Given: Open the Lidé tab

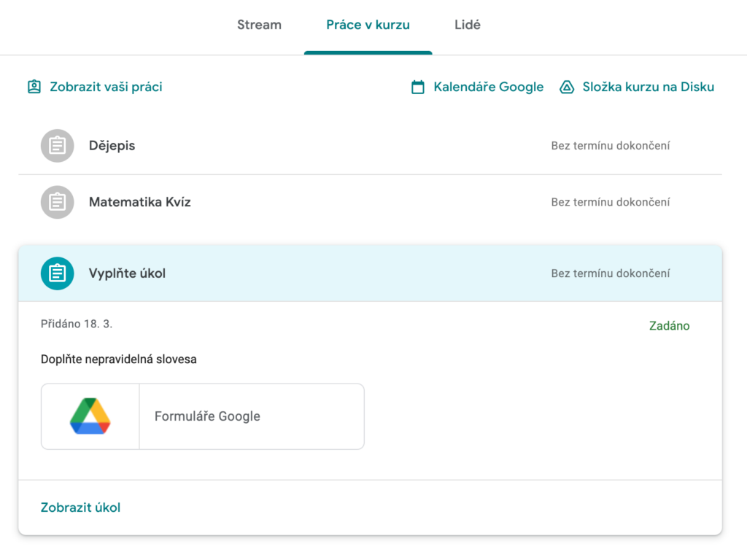Looking at the screenshot, I should point(467,25).
